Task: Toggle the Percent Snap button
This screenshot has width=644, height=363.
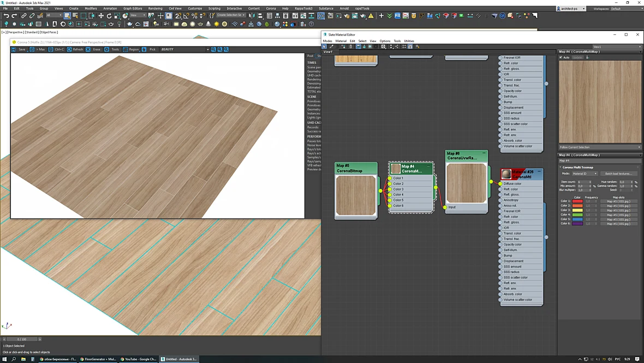Action: (194, 16)
